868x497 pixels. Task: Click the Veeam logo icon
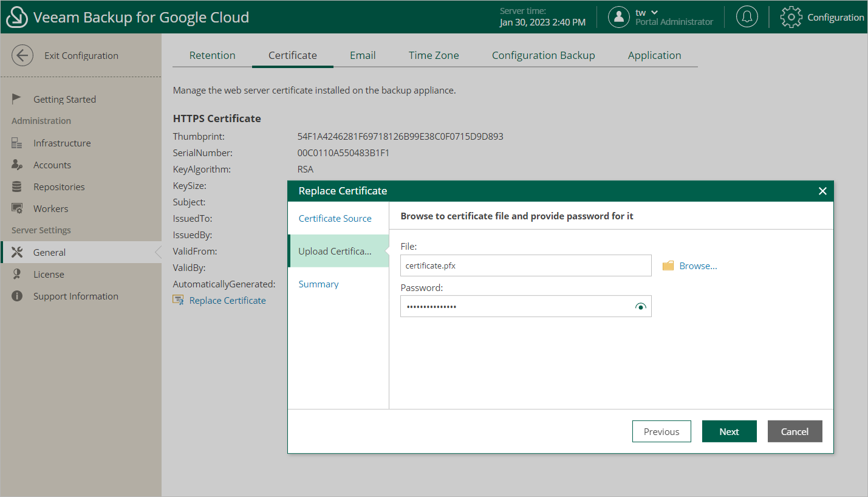tap(17, 17)
